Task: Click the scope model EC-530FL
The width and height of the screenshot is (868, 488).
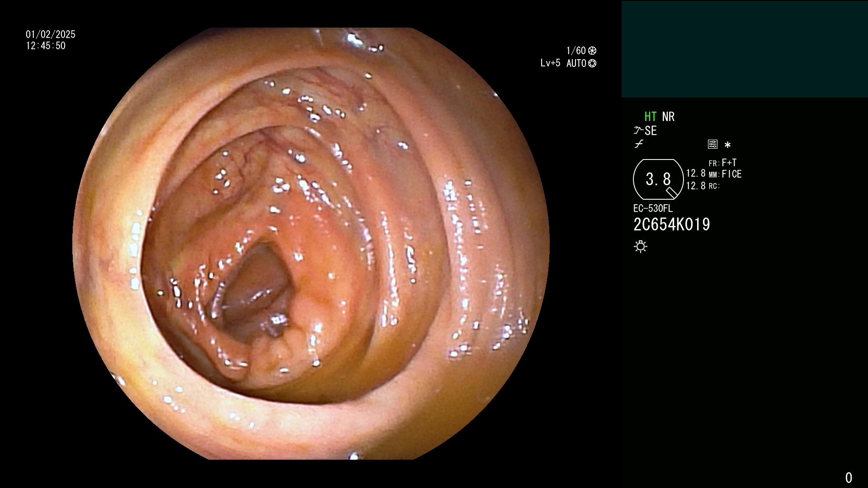Action: pos(653,209)
